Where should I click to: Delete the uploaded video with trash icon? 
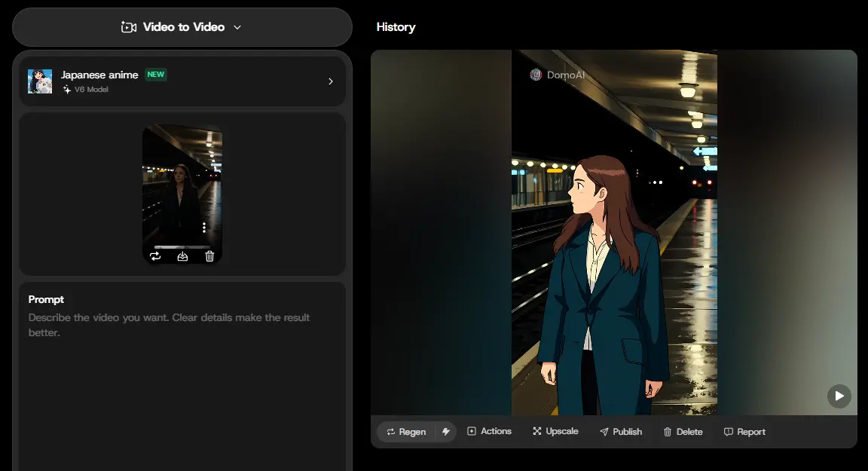(x=209, y=256)
